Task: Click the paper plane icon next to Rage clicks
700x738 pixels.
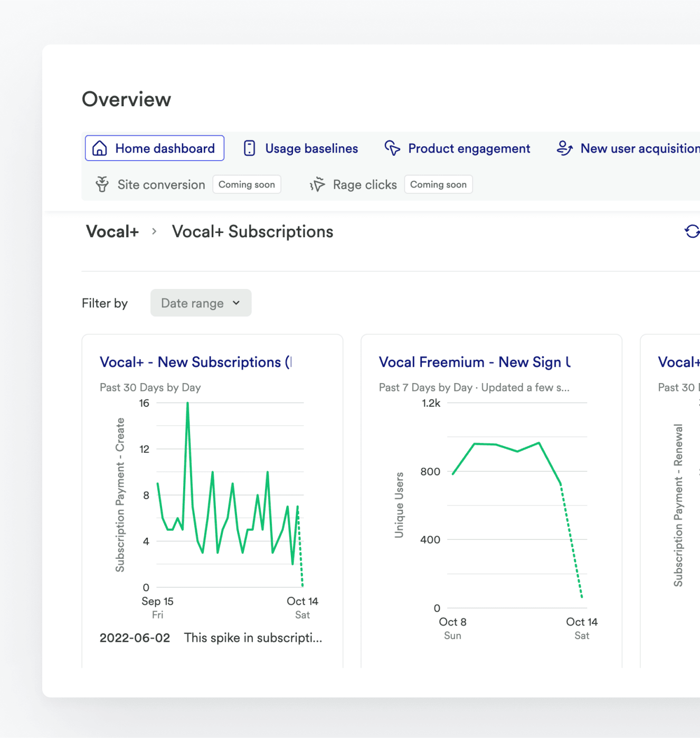Action: coord(317,184)
